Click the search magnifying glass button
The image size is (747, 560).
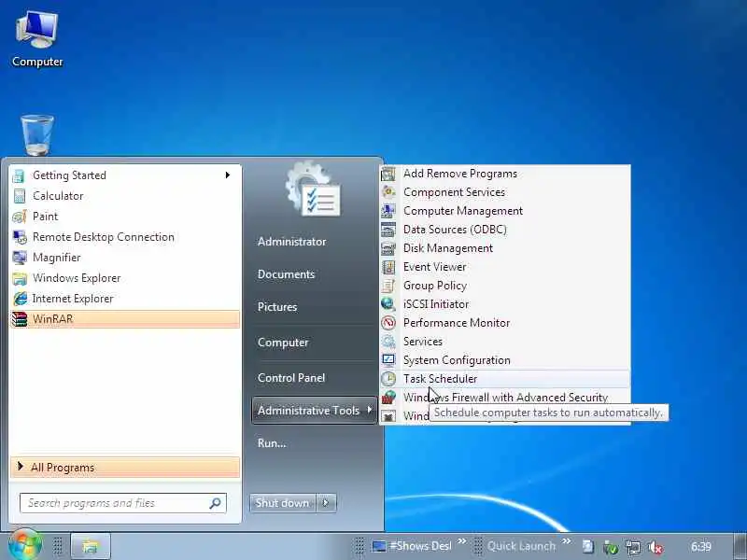click(215, 503)
